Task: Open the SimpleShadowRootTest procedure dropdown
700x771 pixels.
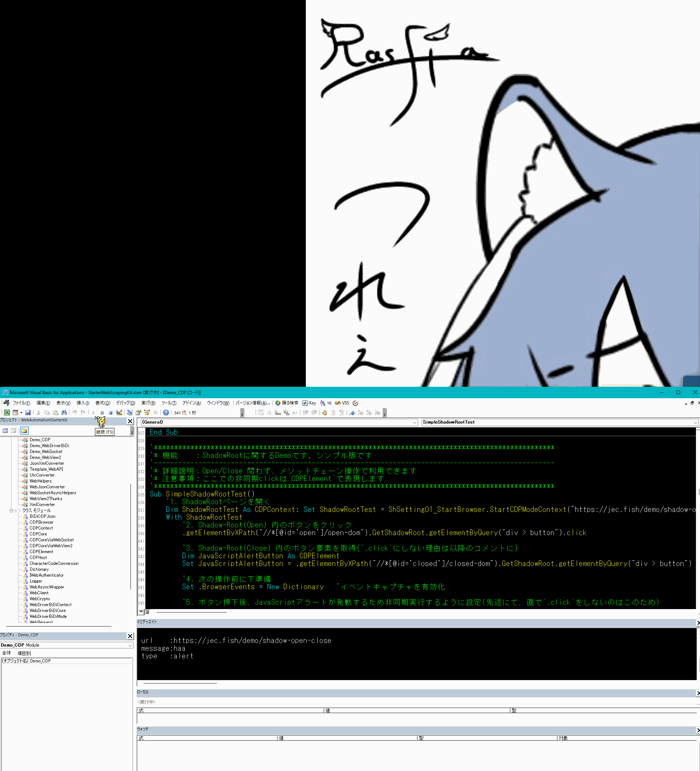Action: pyautogui.click(x=695, y=422)
